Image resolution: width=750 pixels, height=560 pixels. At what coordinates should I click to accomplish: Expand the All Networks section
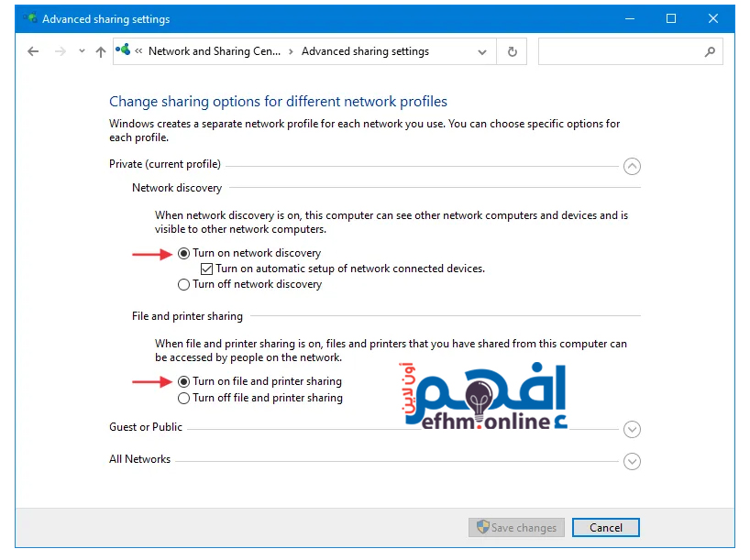pos(632,462)
